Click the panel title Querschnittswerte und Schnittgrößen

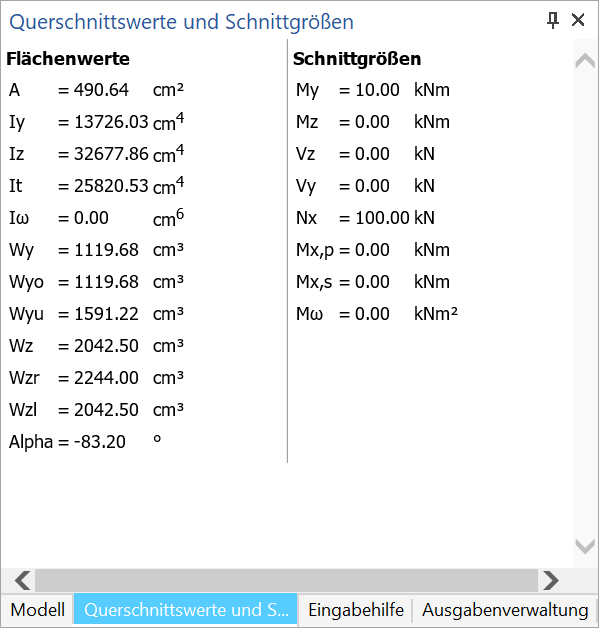click(x=181, y=22)
